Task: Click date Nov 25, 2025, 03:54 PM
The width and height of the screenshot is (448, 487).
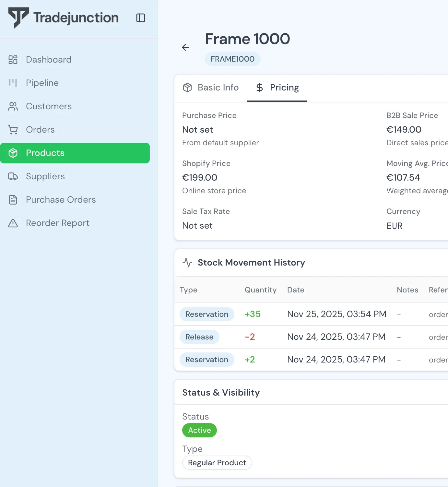Action: tap(337, 314)
